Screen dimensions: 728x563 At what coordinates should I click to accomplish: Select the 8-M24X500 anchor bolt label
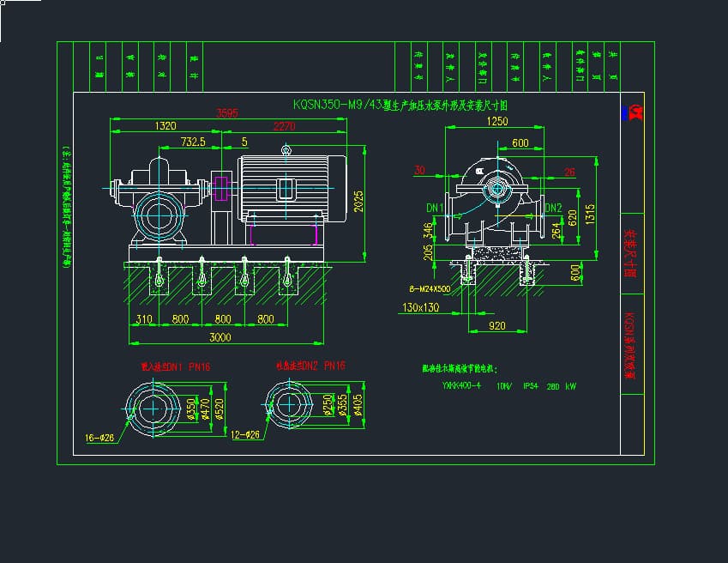click(430, 289)
